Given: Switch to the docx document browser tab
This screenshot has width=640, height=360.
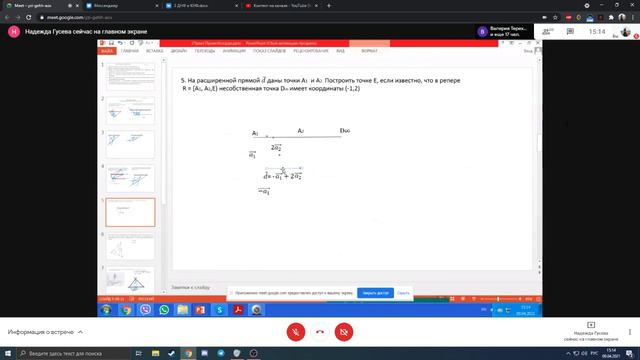Looking at the screenshot, I should (202, 6).
